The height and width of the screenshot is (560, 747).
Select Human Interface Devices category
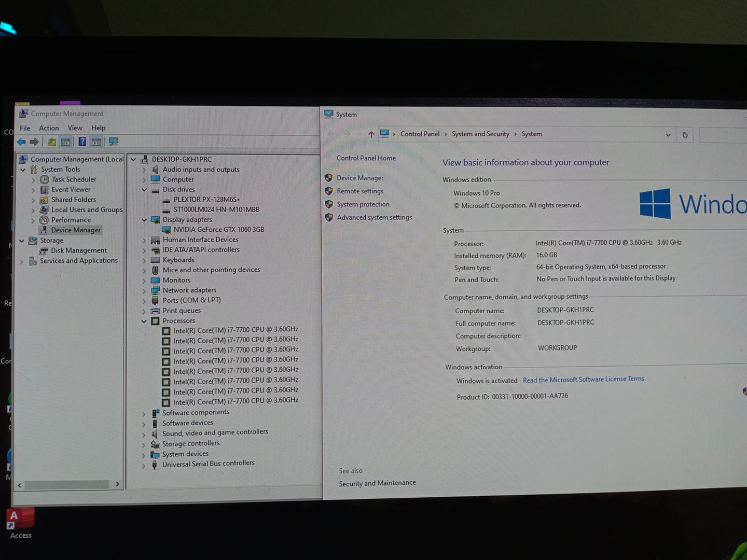coord(200,240)
